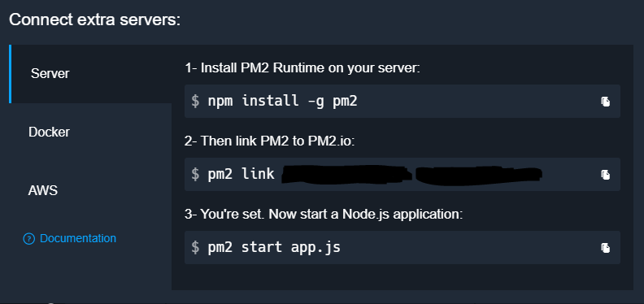Click the dollar prompt before pm2 link
The height and width of the screenshot is (304, 644).
[195, 175]
